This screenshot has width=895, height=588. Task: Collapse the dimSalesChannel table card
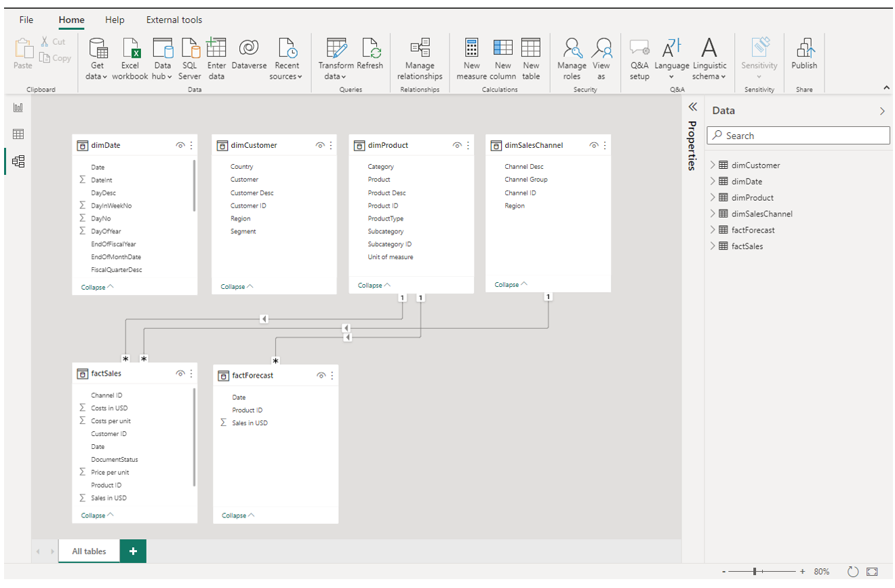tap(511, 284)
